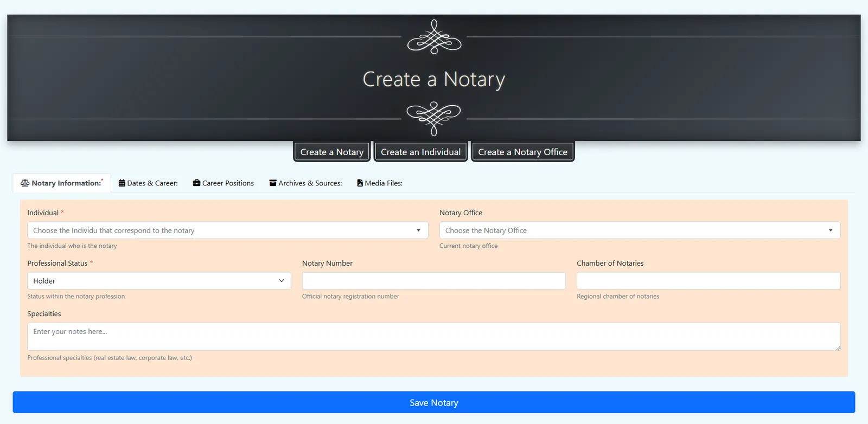Click the calendar icon on Dates & Career tab

(122, 183)
